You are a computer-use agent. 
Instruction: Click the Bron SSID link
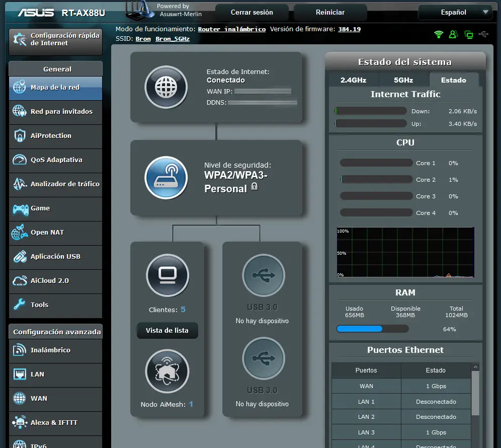143,39
